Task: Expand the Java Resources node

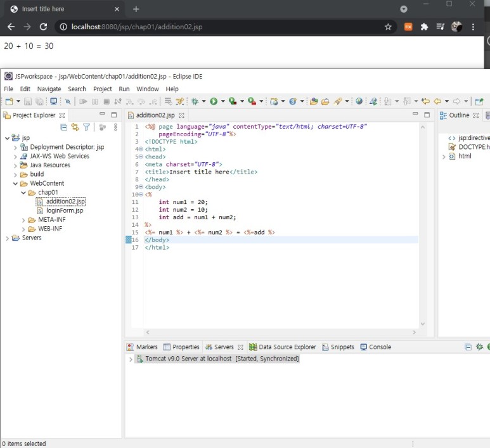Action: point(15,165)
